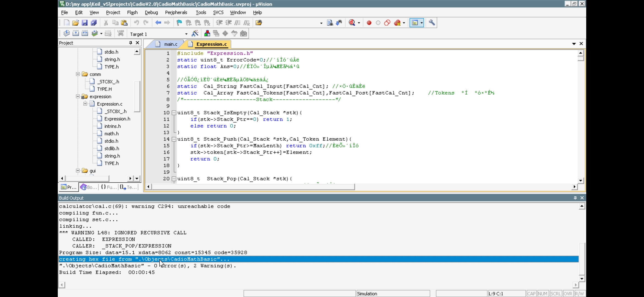Open the SVCS menu
The image size is (644, 297).
point(218,12)
